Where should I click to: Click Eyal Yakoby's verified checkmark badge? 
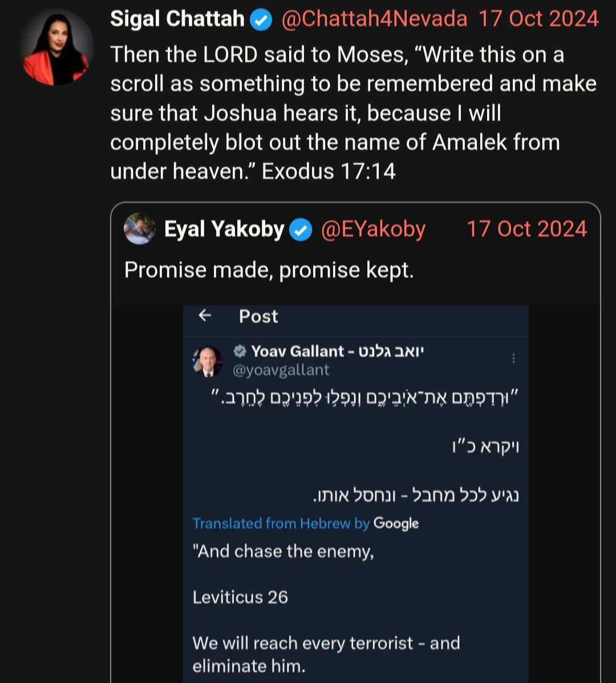tap(302, 230)
